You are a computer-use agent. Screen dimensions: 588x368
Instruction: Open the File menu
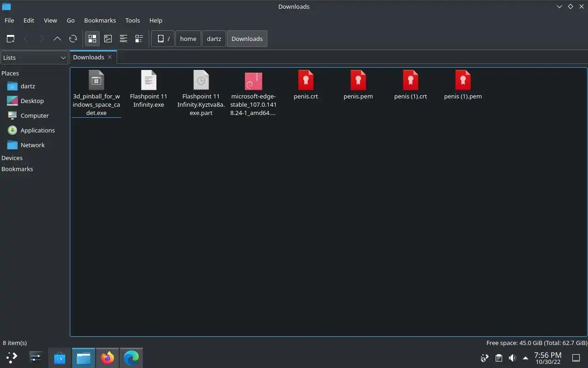click(x=9, y=20)
